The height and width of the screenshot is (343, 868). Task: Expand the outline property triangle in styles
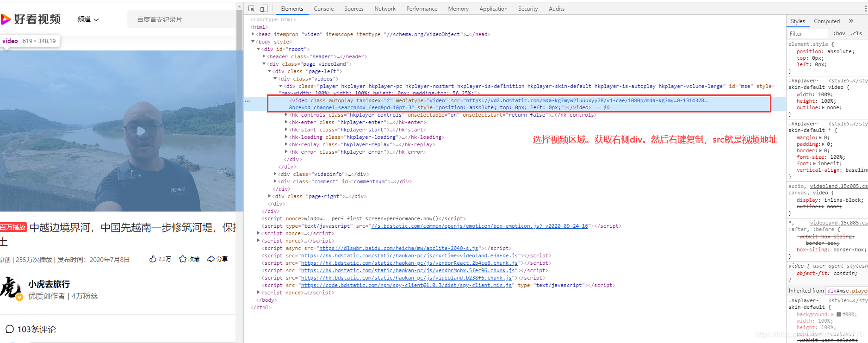823,107
